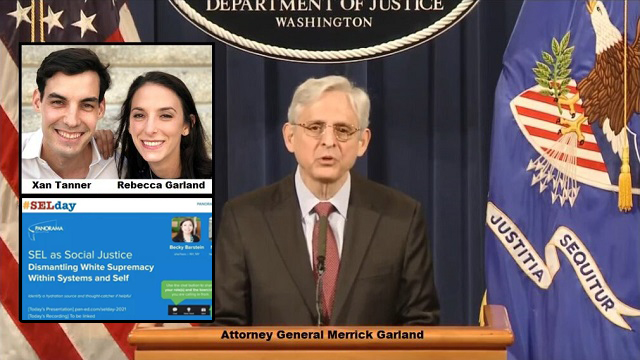Click the Panorama logo on the slide

(x=45, y=230)
